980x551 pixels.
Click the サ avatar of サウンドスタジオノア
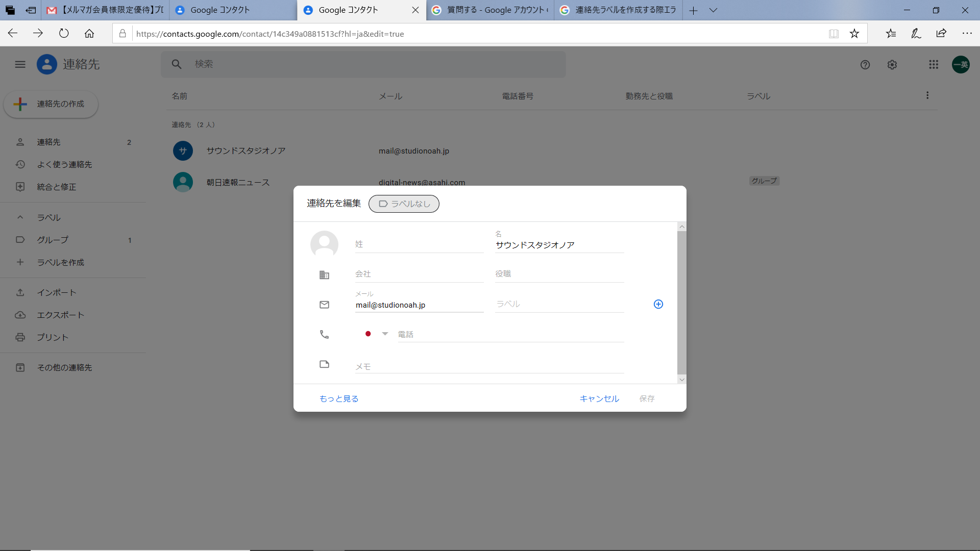pyautogui.click(x=183, y=151)
